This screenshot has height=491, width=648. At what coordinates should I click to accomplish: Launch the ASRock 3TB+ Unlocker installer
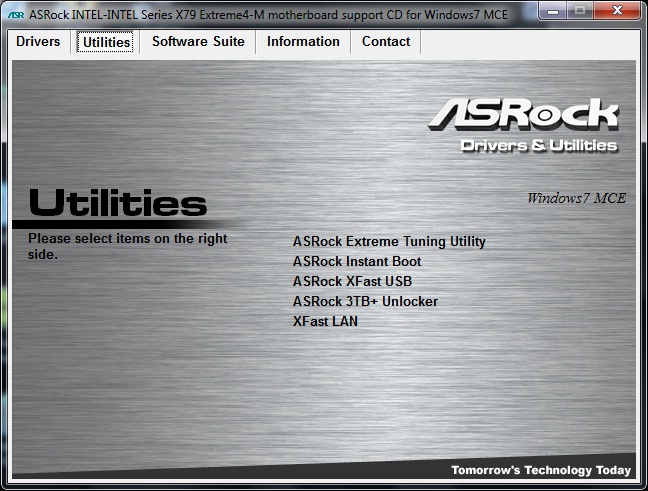(x=365, y=301)
